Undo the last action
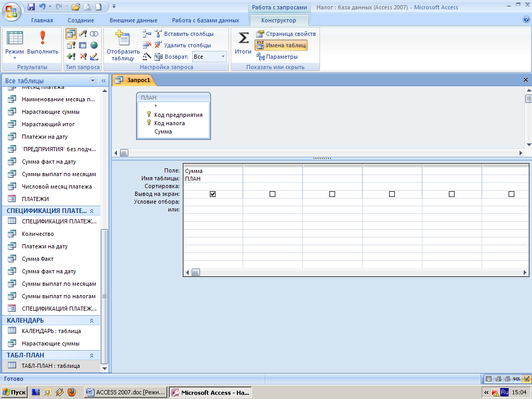The image size is (532, 399). pos(42,6)
